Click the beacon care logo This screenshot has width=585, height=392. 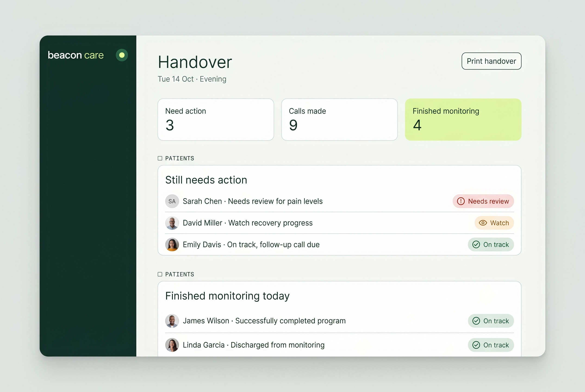pyautogui.click(x=76, y=55)
